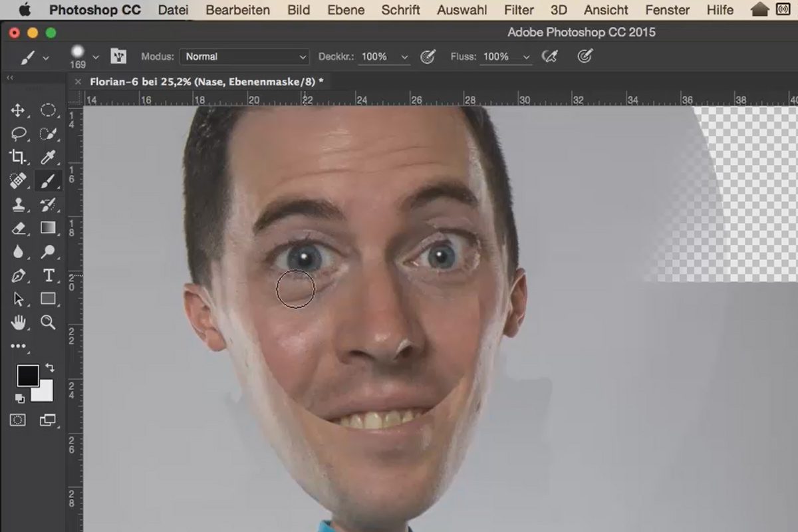Open the 3D menu

coord(559,10)
